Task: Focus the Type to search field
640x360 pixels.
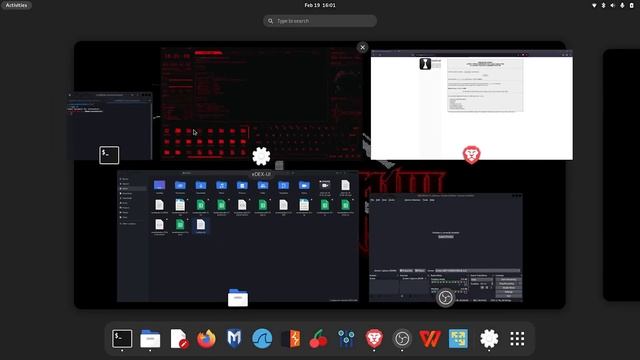Action: tap(320, 21)
